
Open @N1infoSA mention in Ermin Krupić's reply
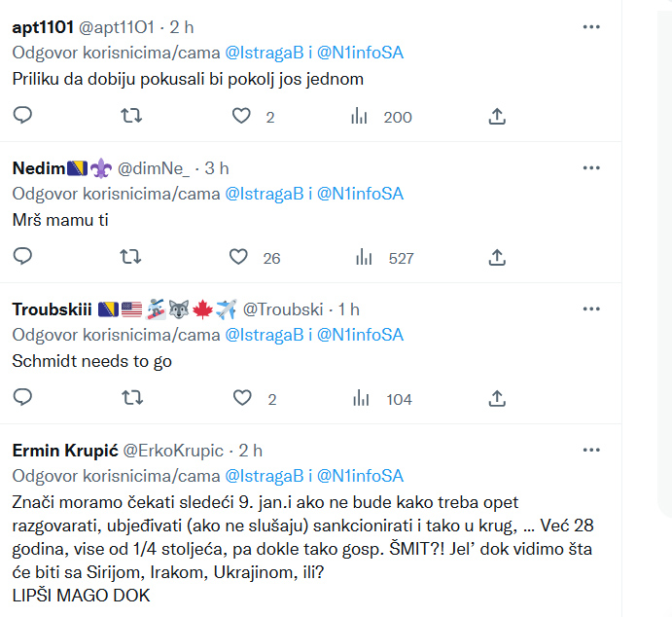click(x=360, y=476)
